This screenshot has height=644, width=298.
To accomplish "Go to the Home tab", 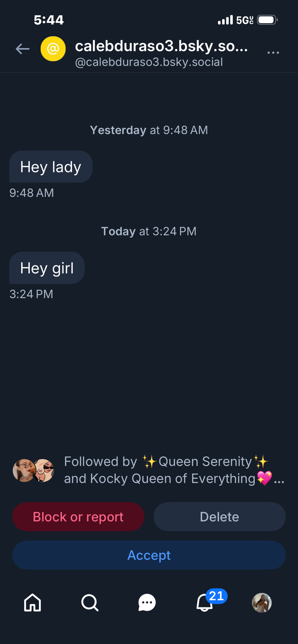I will point(33,602).
